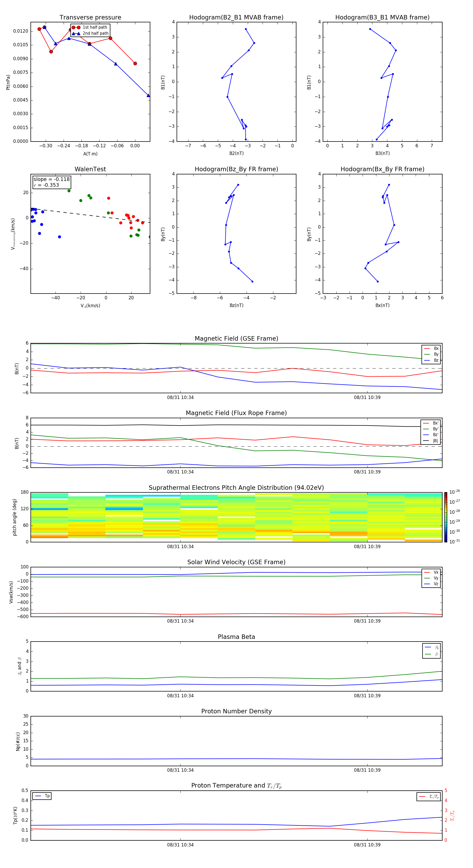Click the 'slope = -0.118' annotation
This screenshot has width=473, height=868.
(x=52, y=179)
